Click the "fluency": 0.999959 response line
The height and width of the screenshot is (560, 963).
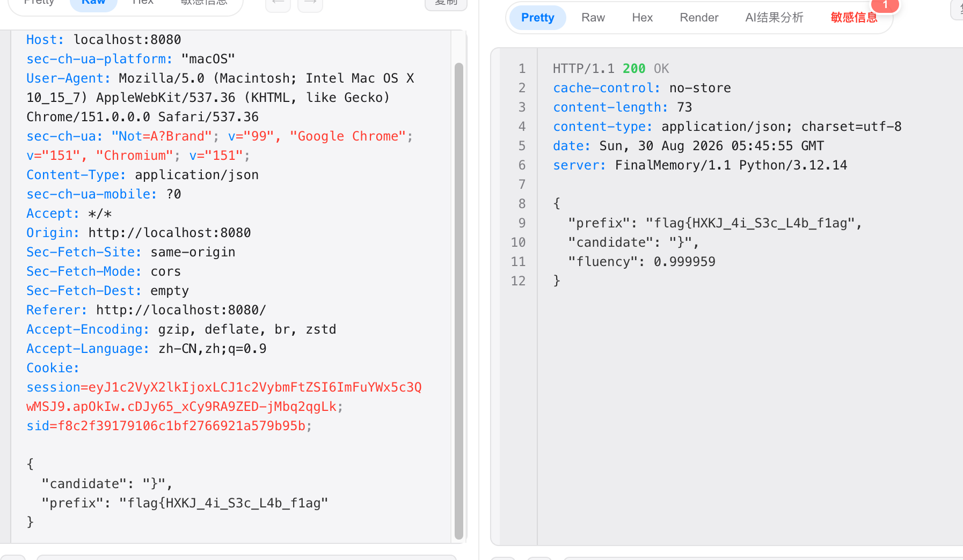pos(641,262)
